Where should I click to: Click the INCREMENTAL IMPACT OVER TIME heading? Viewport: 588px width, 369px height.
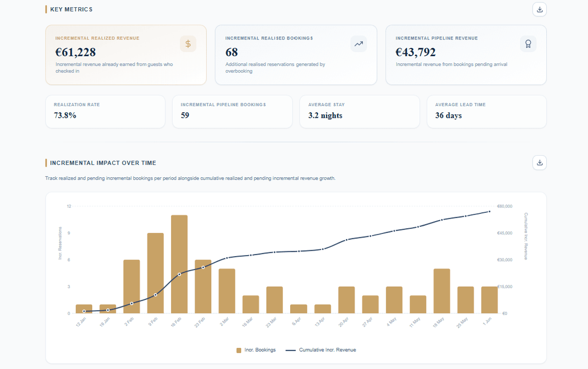[x=103, y=163]
